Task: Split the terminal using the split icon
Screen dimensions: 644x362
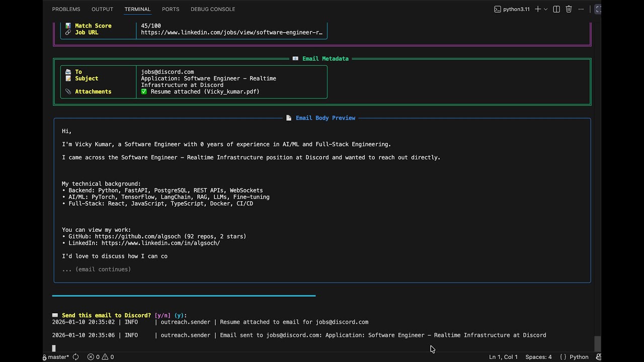Action: (556, 9)
